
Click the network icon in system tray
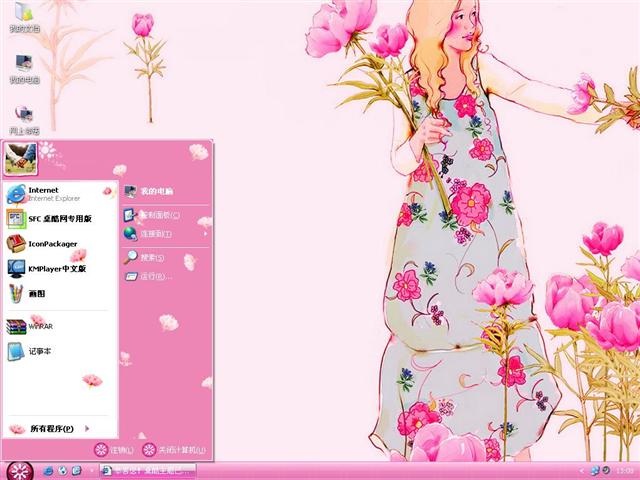[x=595, y=471]
